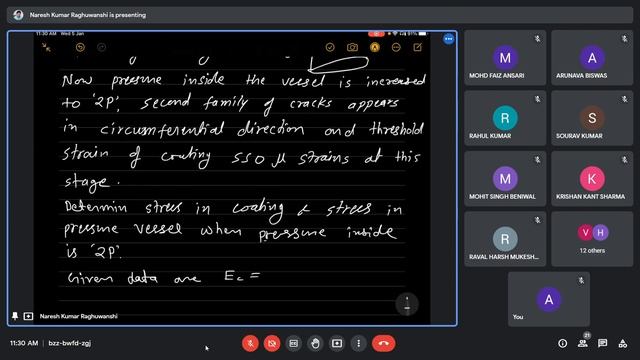640x360 pixels.
Task: Select RAVAL HARSH MUKESH participant tile
Action: (x=505, y=239)
